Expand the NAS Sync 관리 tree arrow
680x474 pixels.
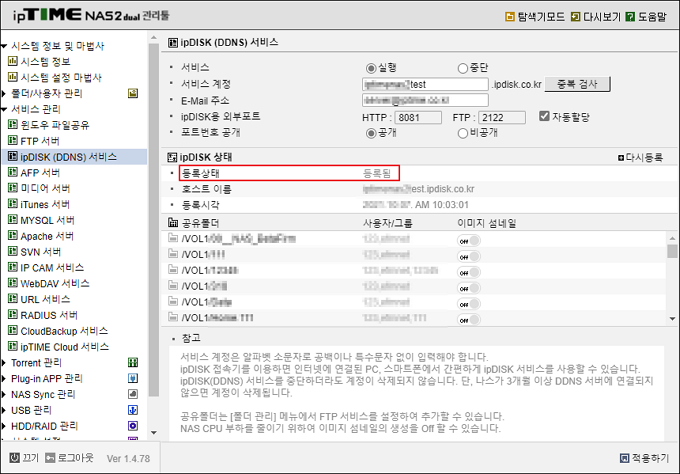click(x=4, y=394)
